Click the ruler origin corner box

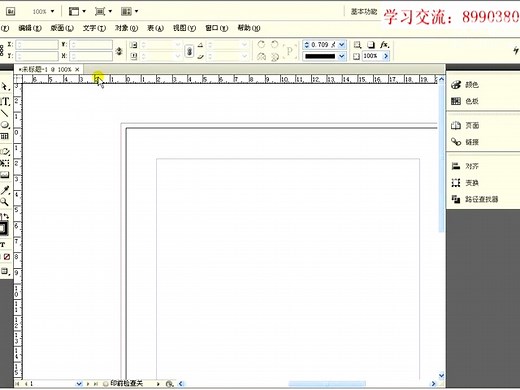click(x=18, y=79)
